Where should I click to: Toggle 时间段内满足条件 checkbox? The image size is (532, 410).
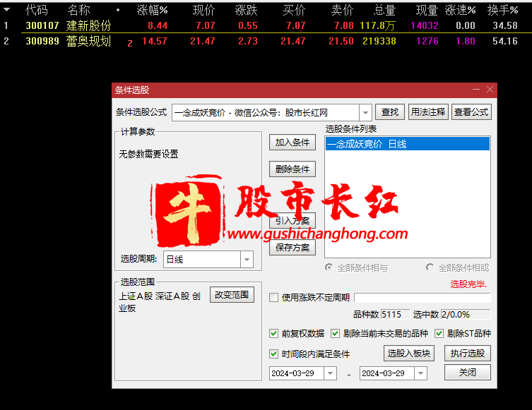coord(273,354)
